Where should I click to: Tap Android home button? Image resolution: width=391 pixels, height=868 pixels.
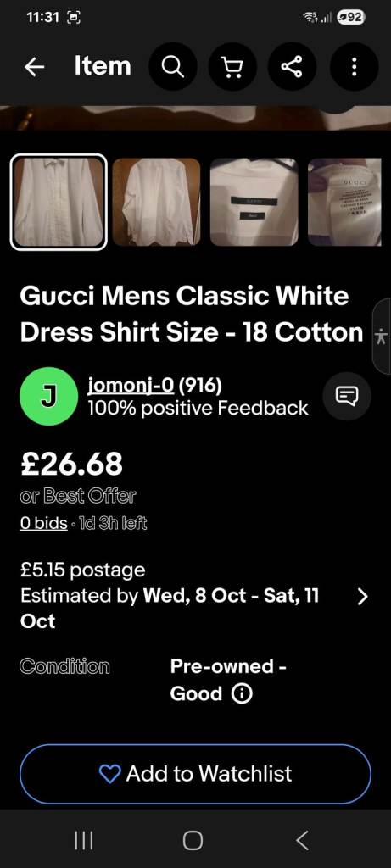[193, 841]
